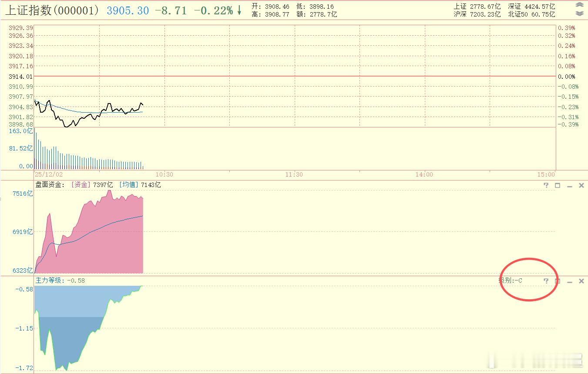Click the opening price 开: 3908.46
The height and width of the screenshot is (374, 588).
(x=270, y=7)
